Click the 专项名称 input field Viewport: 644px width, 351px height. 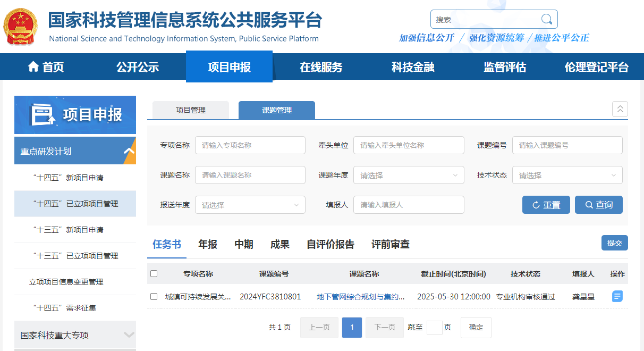tap(250, 145)
